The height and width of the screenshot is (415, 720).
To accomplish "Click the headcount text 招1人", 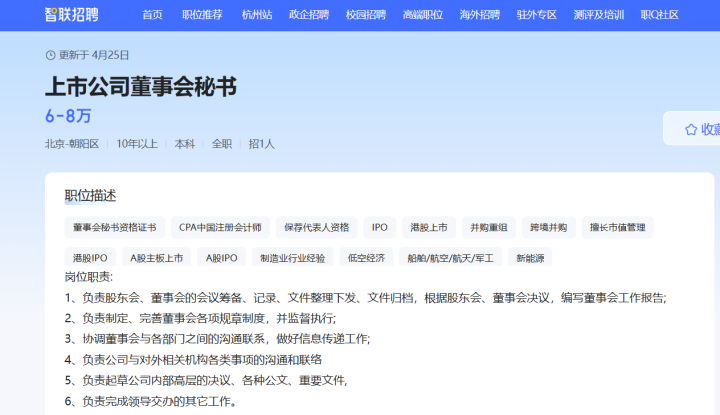I will pos(262,144).
